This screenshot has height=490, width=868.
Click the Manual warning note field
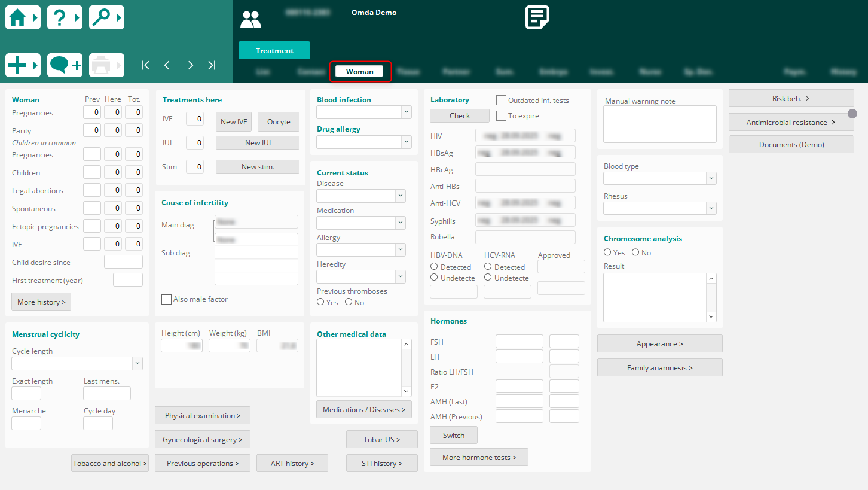tap(659, 124)
